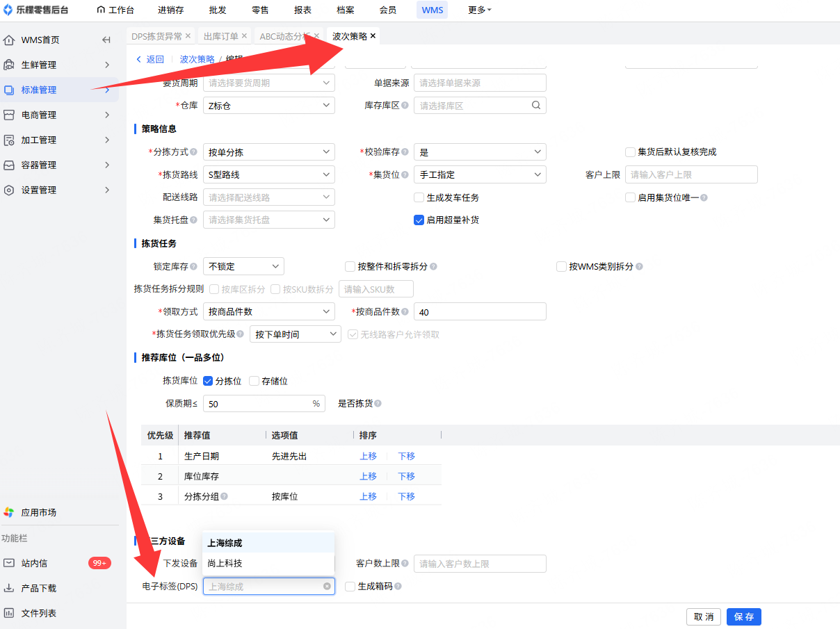Click help icon next to 锁定库存
This screenshot has width=840, height=629.
tap(194, 266)
